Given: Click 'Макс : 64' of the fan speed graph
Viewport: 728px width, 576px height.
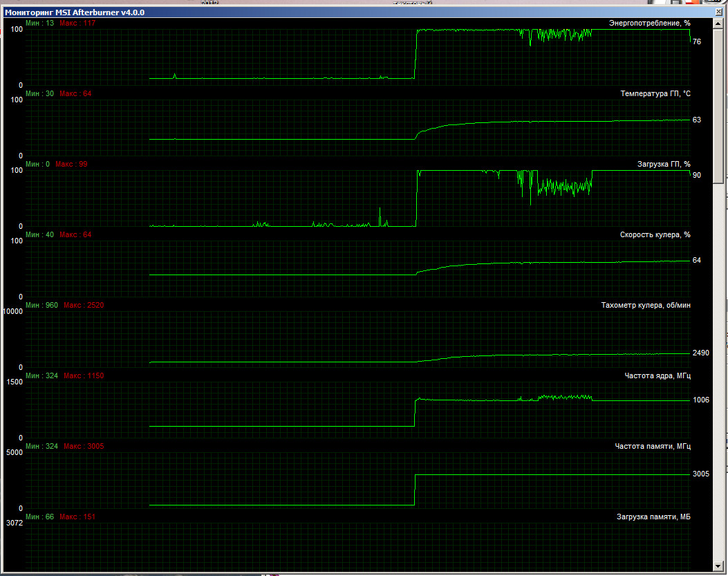Looking at the screenshot, I should tap(75, 235).
